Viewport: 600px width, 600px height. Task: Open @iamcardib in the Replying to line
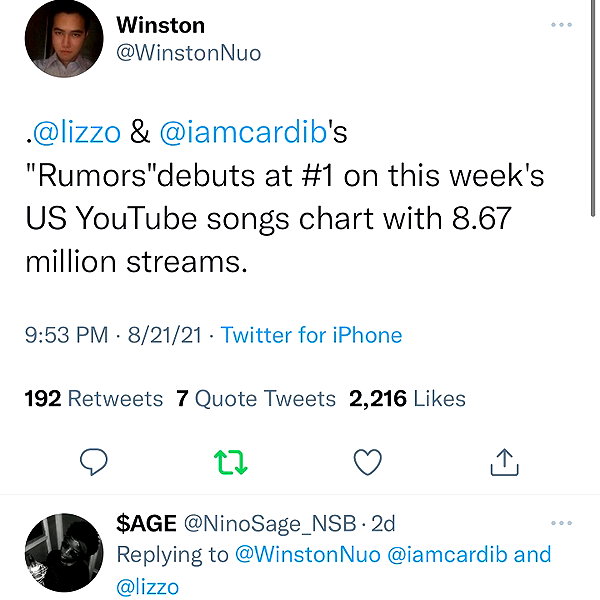tap(447, 554)
